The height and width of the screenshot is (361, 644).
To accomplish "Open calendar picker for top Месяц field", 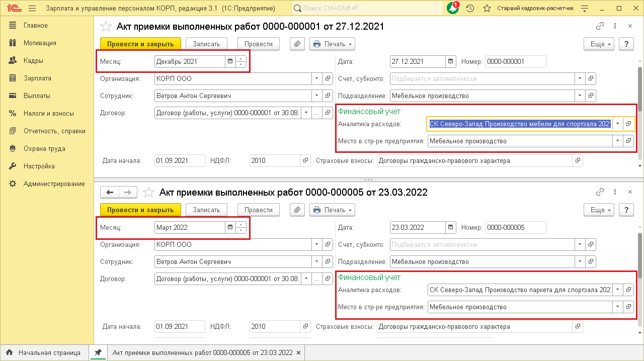I will click(x=230, y=61).
